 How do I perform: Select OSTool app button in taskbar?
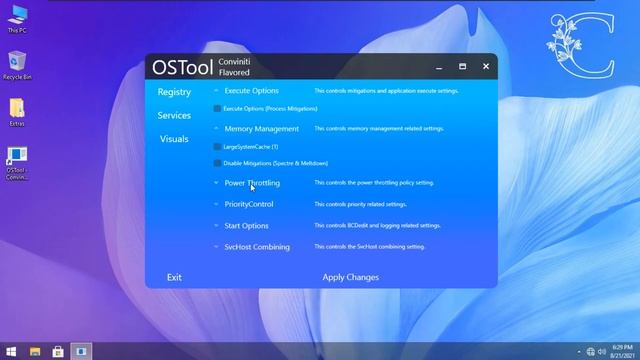click(81, 351)
